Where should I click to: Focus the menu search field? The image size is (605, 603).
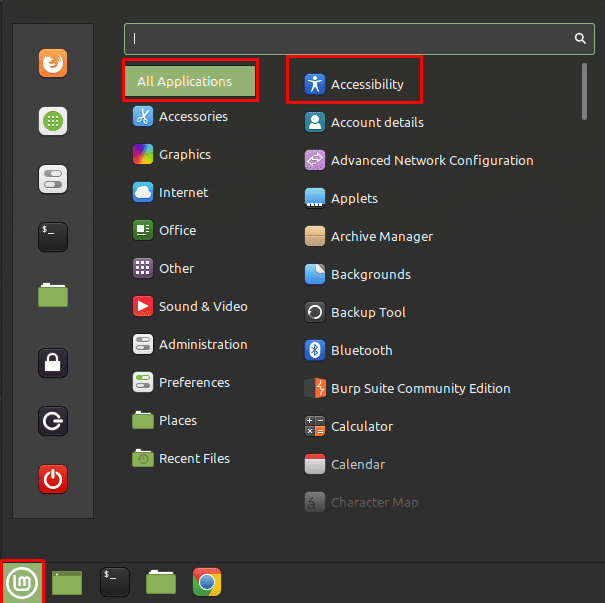coord(359,39)
